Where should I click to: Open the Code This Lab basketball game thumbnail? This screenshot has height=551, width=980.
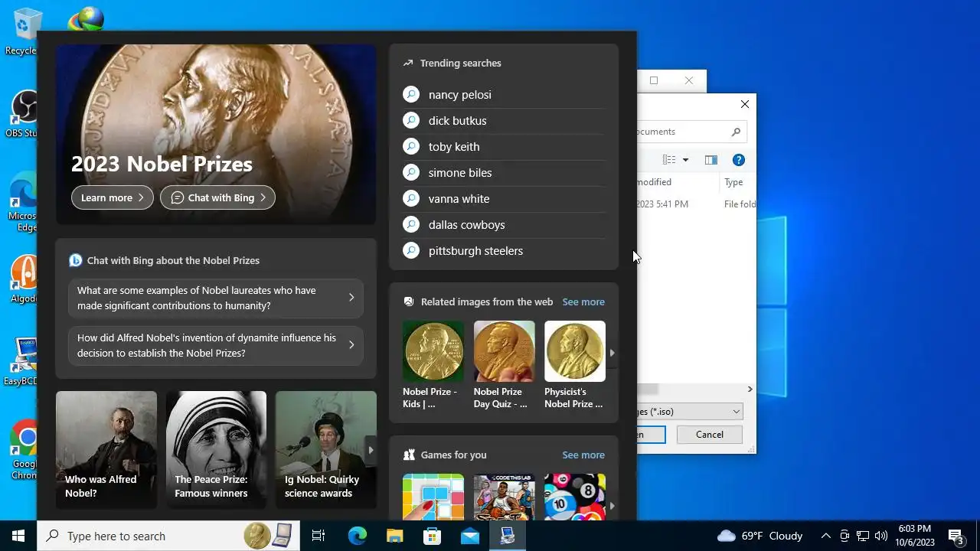pos(504,497)
